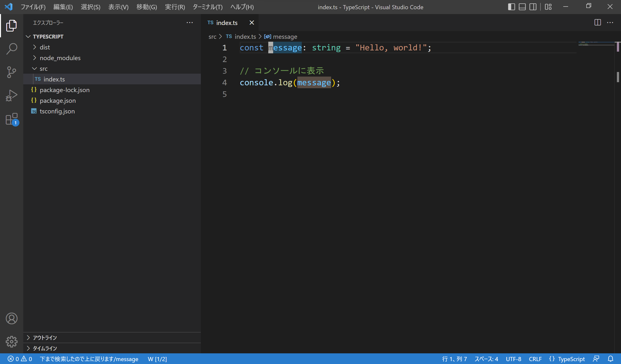Open the Customize Layout icon in title bar

pyautogui.click(x=548, y=7)
